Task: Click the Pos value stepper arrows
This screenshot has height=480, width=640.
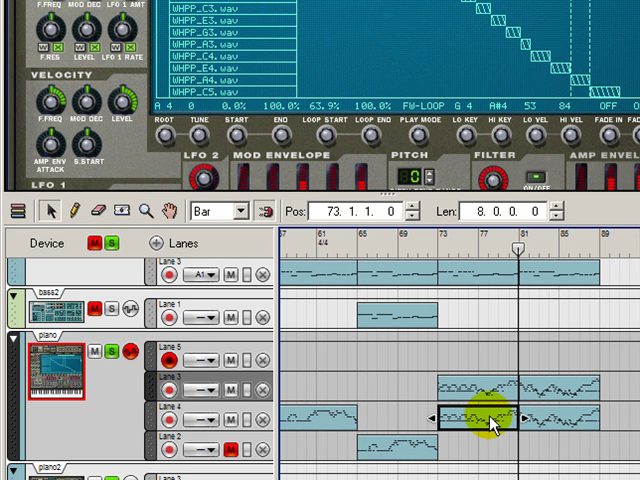Action: pos(413,211)
